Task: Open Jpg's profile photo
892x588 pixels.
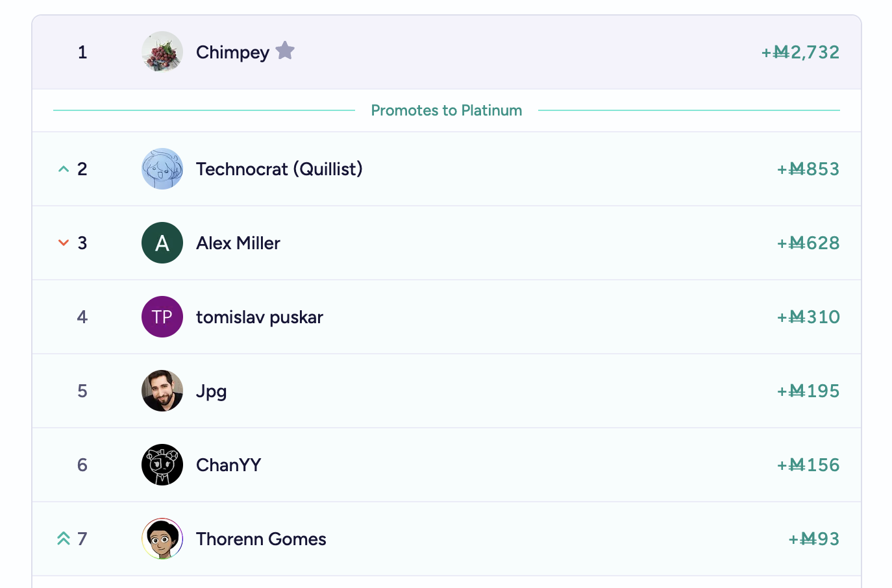Action: tap(162, 391)
